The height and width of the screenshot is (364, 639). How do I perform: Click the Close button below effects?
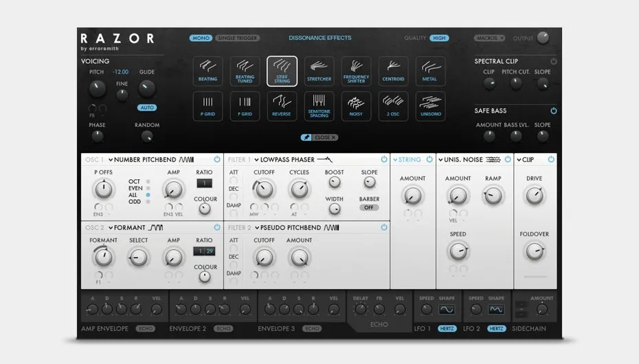click(325, 137)
